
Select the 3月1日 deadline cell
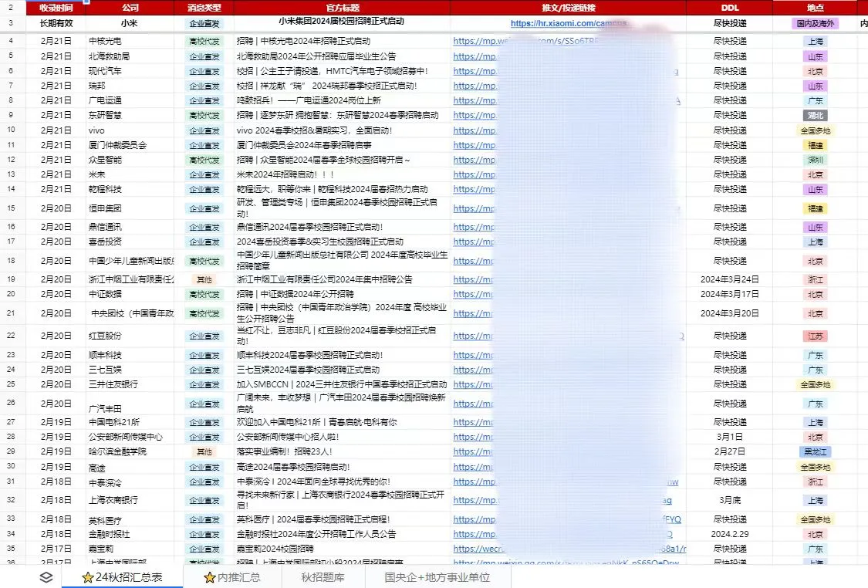(730, 437)
